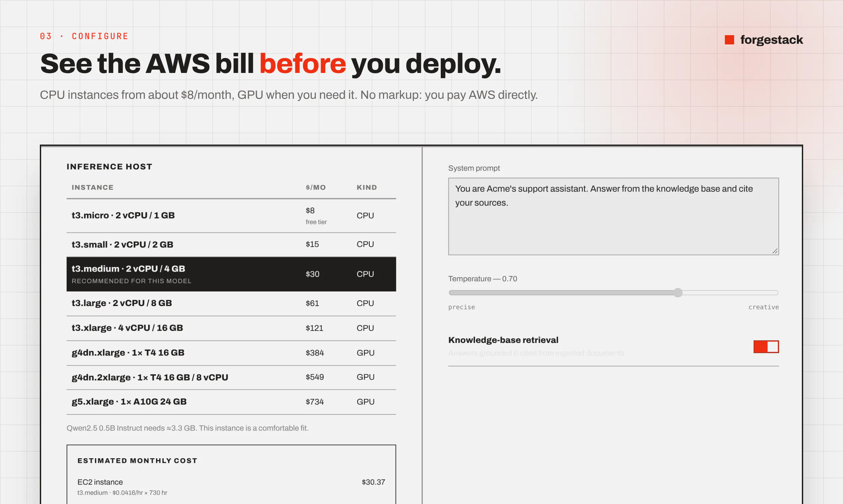Click the $734 price cell

click(314, 402)
